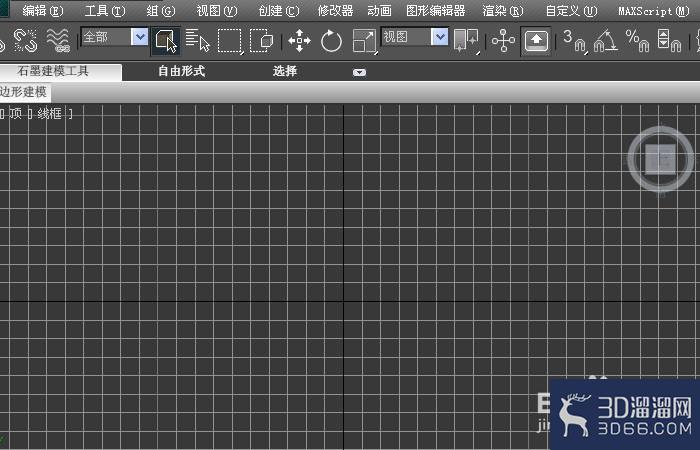Open the MAXScript(M) menu
This screenshot has width=700, height=450.
(x=654, y=11)
